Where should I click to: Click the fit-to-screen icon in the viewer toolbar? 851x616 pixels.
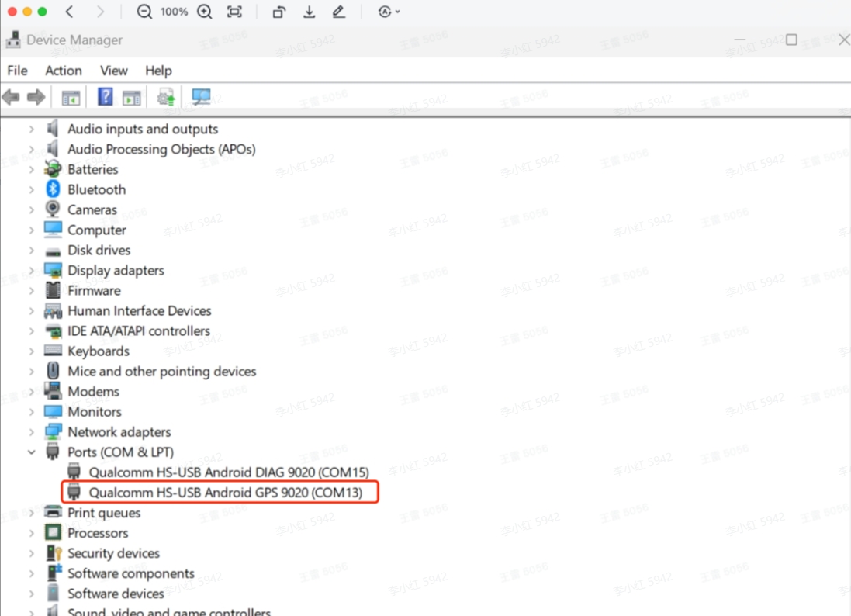234,12
